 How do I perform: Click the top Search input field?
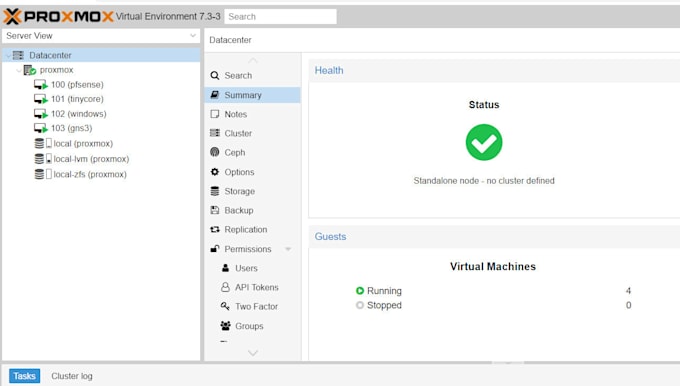pos(281,16)
